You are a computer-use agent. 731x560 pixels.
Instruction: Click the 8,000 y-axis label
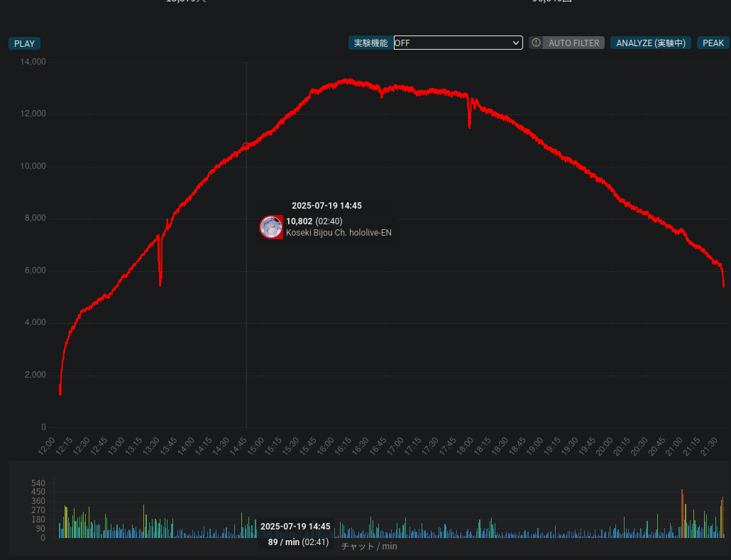coord(35,218)
